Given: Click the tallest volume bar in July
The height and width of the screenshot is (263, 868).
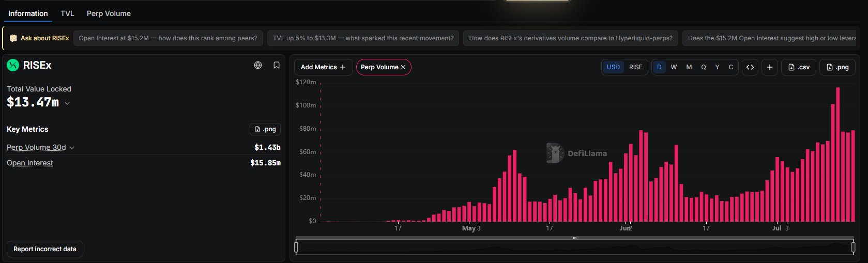Looking at the screenshot, I should coord(837,154).
